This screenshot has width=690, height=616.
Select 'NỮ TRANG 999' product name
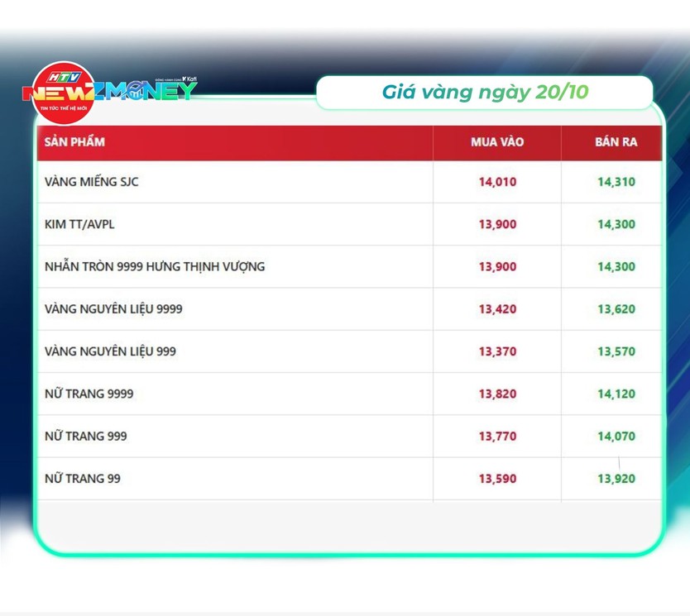pyautogui.click(x=86, y=437)
